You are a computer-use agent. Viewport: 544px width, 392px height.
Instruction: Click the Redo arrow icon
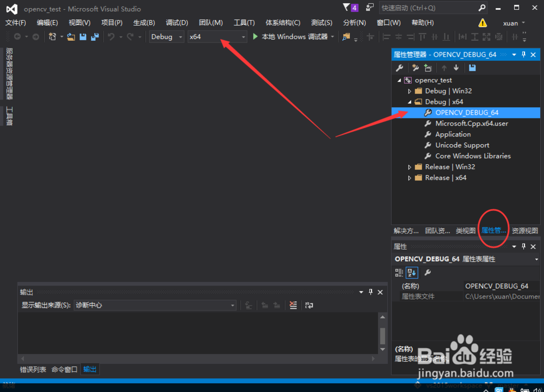130,36
